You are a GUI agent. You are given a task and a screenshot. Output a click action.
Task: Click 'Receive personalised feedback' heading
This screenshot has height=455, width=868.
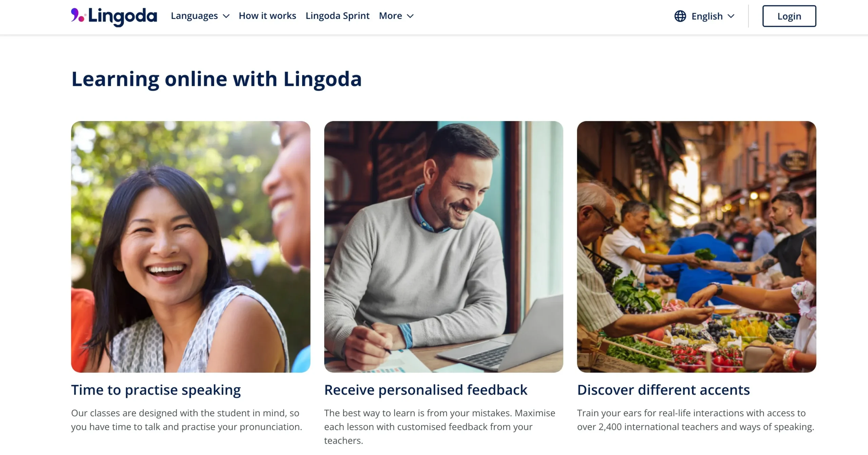point(426,390)
